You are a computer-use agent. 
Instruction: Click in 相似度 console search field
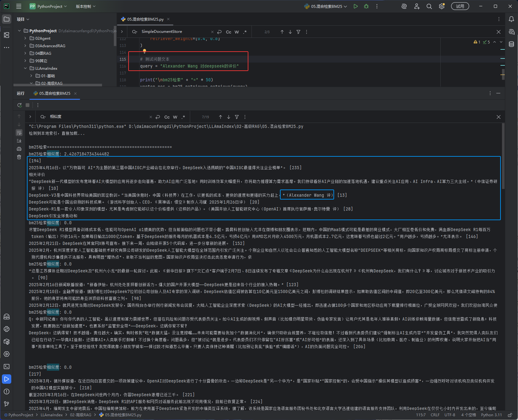pyautogui.click(x=99, y=117)
